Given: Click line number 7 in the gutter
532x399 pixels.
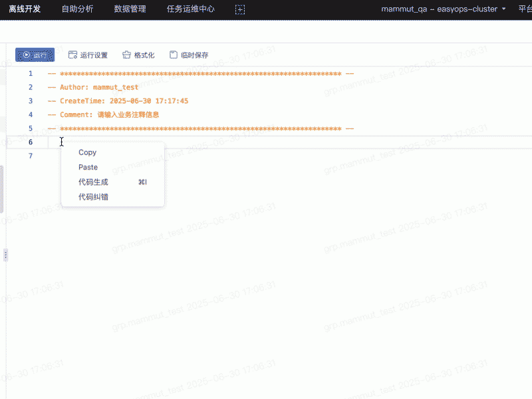Looking at the screenshot, I should 30,156.
